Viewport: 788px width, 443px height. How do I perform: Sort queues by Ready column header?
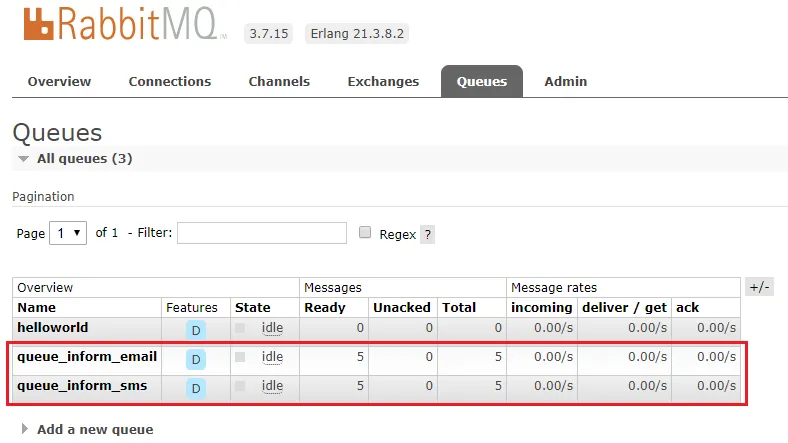point(325,308)
